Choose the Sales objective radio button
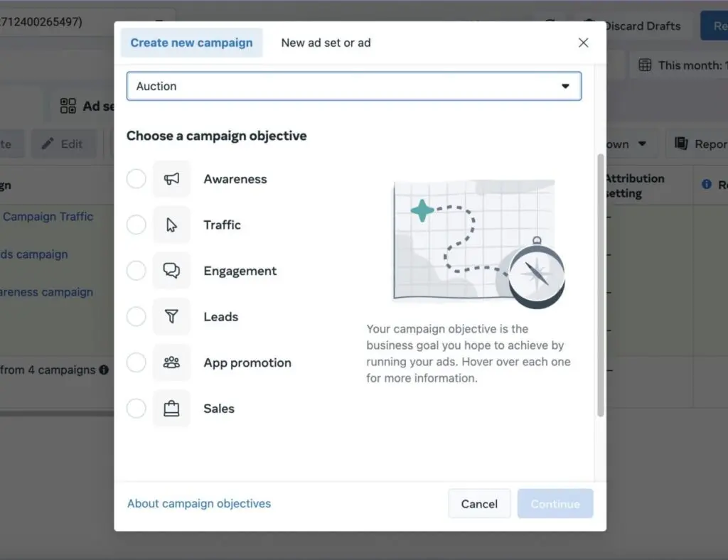 click(x=136, y=409)
